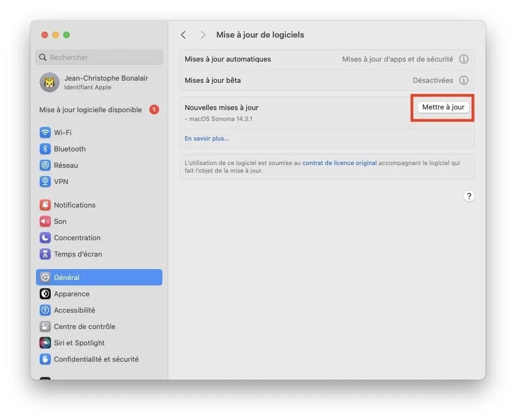The image size is (516, 420).
Task: Go forward with the right chevron
Action: [203, 35]
